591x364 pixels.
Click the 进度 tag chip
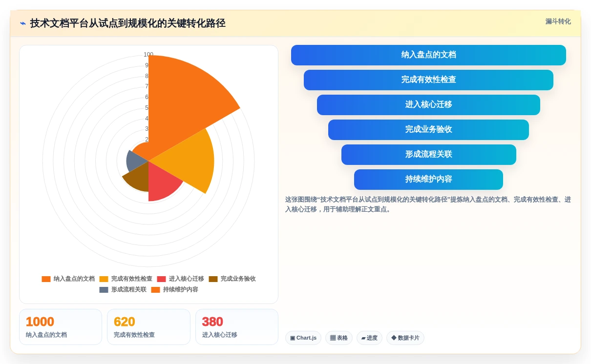click(x=369, y=338)
